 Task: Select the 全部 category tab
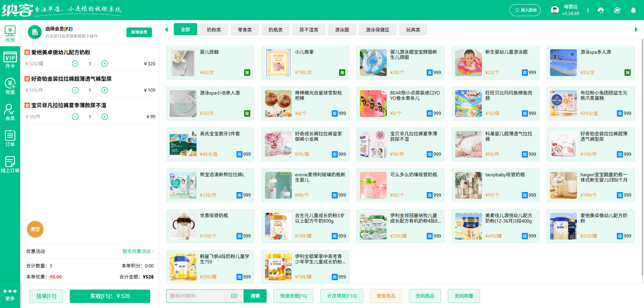click(185, 29)
